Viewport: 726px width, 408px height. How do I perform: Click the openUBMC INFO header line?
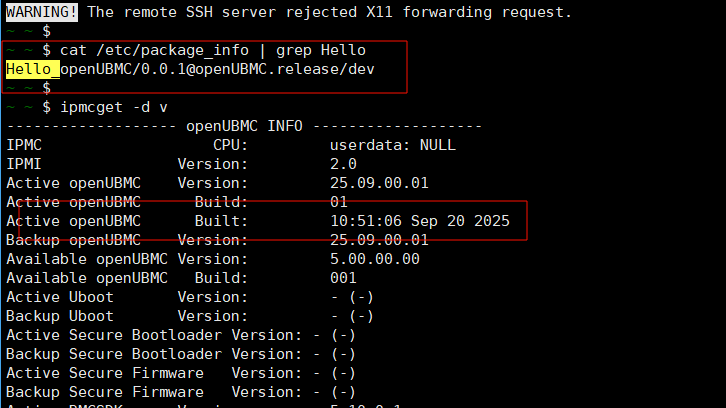[245, 126]
